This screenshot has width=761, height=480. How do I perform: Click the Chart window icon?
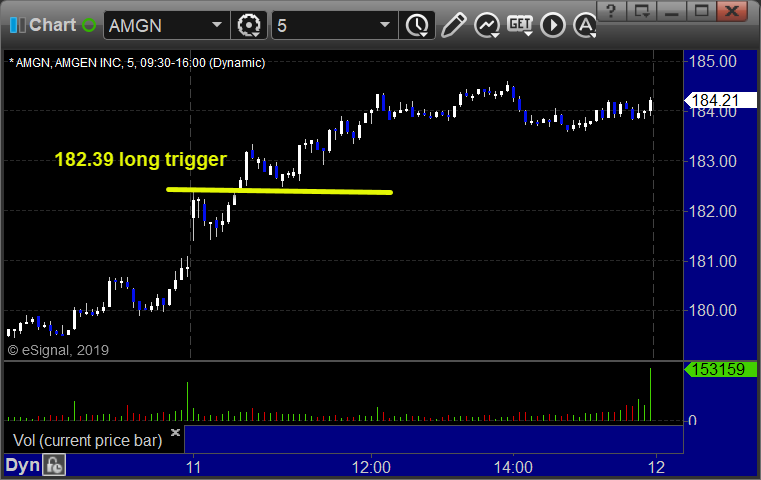coord(17,25)
